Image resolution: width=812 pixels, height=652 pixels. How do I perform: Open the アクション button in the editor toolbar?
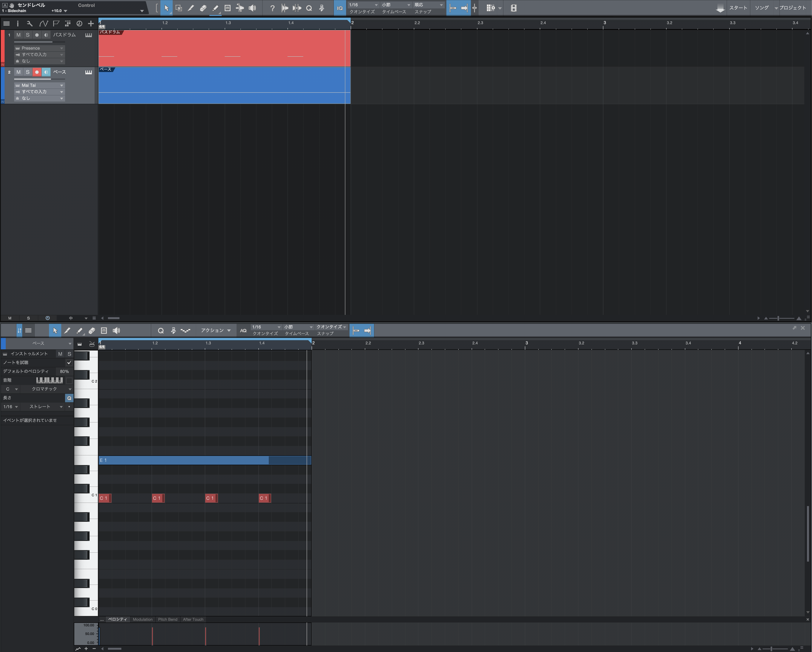[x=215, y=330]
